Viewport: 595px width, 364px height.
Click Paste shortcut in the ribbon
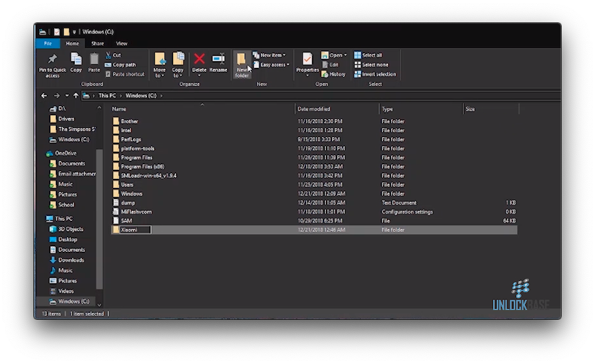click(x=125, y=74)
